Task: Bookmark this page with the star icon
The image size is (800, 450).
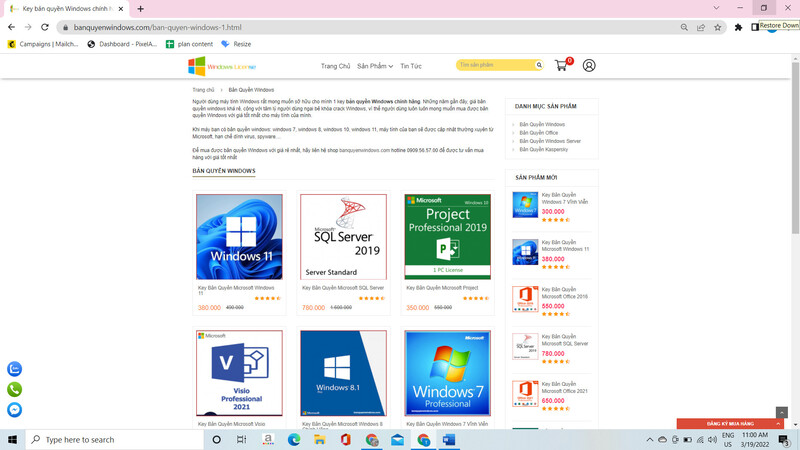Action: (x=718, y=27)
